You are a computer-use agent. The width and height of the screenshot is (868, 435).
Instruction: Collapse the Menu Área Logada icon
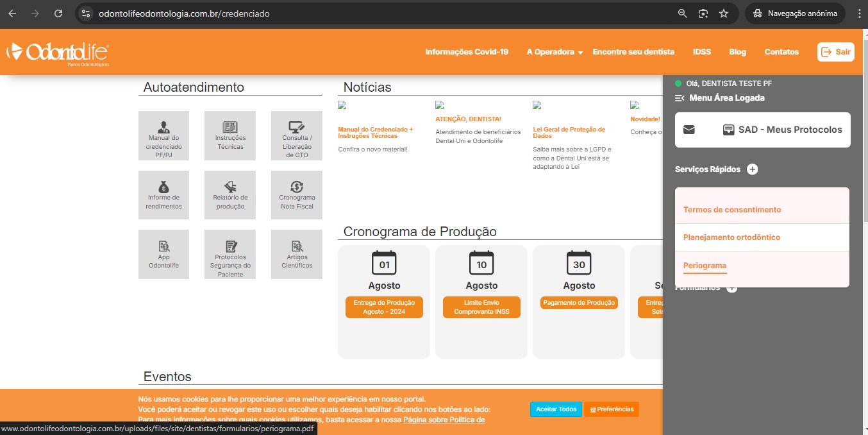pyautogui.click(x=680, y=98)
